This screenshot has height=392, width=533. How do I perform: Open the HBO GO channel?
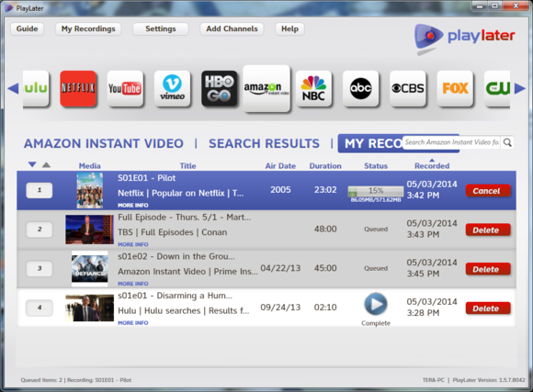point(220,88)
